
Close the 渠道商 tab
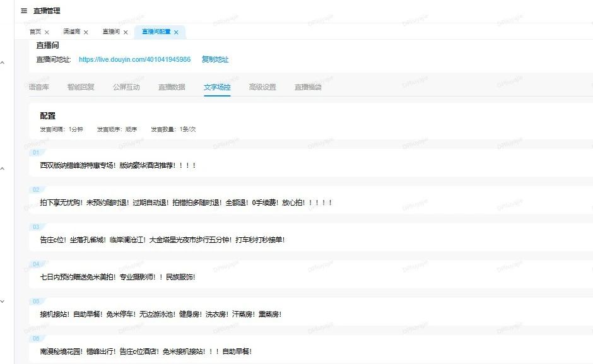[x=86, y=32]
